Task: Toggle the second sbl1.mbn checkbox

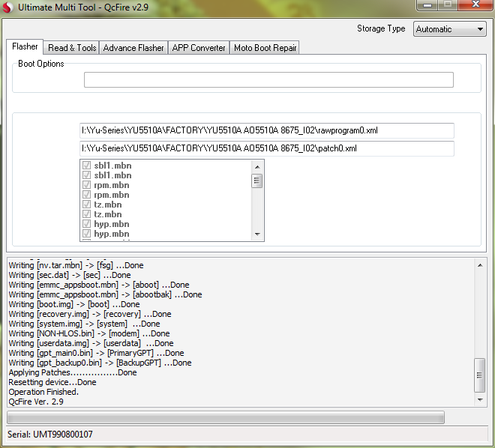Action: point(86,175)
